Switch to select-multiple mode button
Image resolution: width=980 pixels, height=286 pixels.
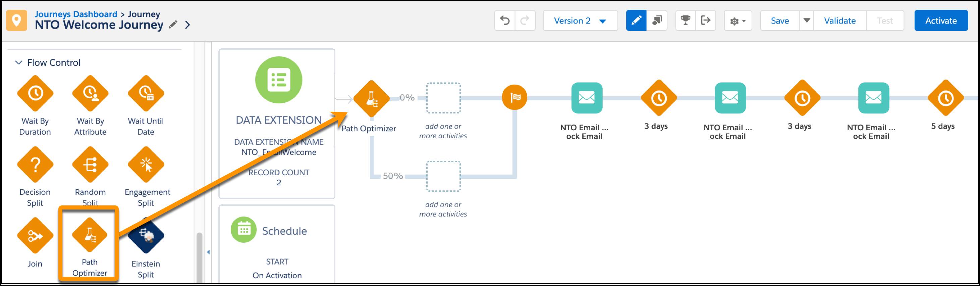pos(657,20)
